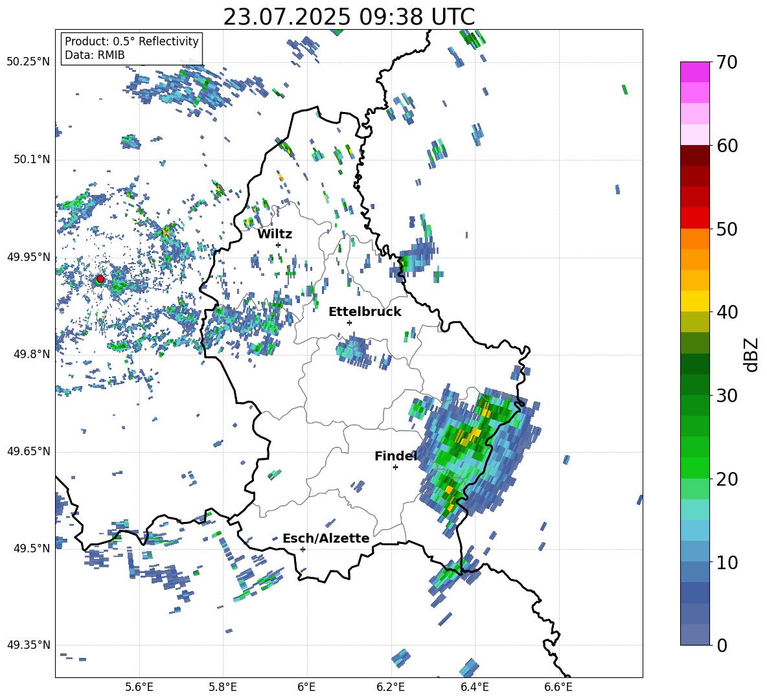Click the cross marker below Wiltz
This screenshot has width=767, height=700.
click(x=279, y=245)
